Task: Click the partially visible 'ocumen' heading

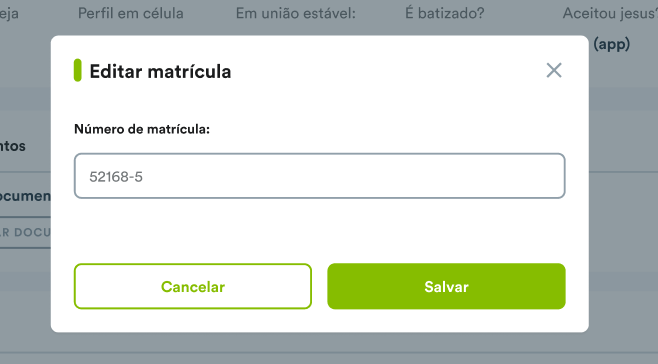Action: click(25, 196)
